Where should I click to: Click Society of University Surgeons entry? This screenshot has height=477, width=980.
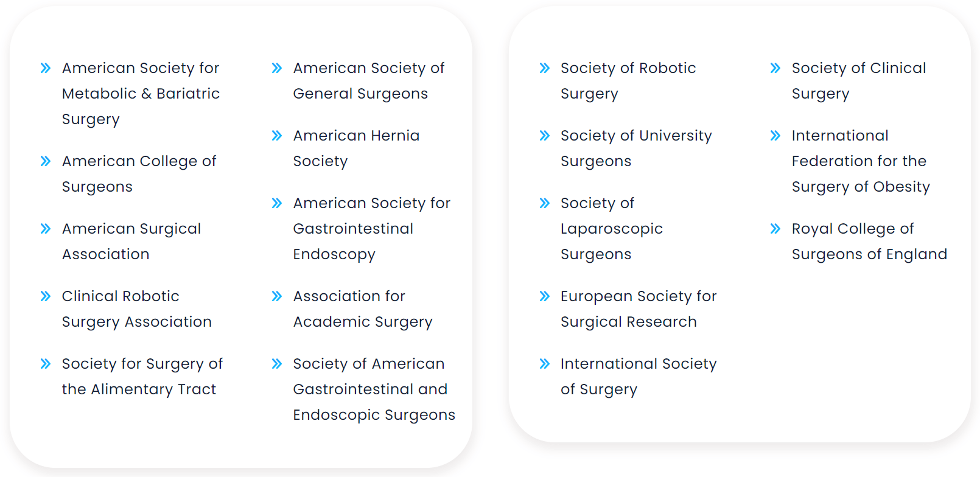click(635, 148)
